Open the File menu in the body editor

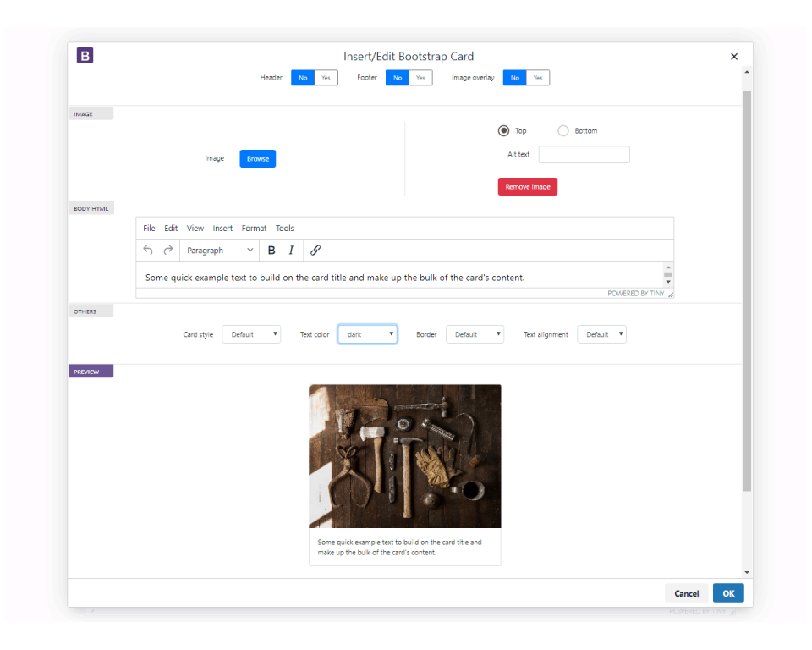(149, 228)
